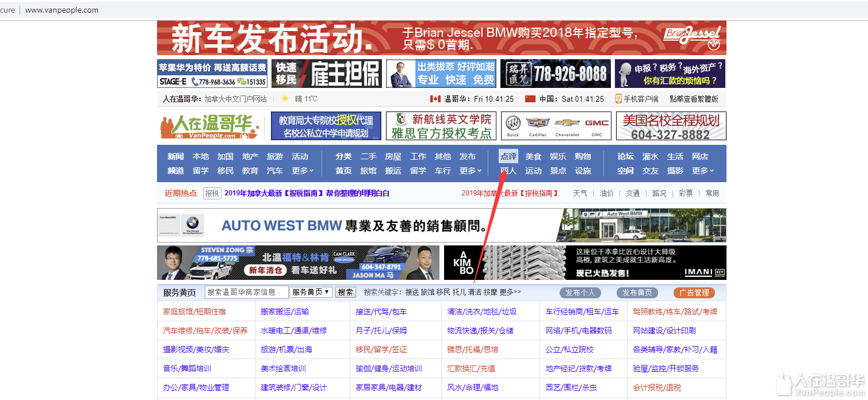This screenshot has width=868, height=400.
Task: Open 接送/代驾/包车 category
Action: 381,311
